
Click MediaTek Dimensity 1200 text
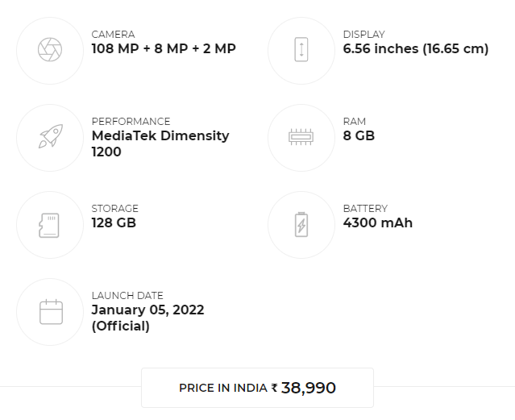click(160, 143)
